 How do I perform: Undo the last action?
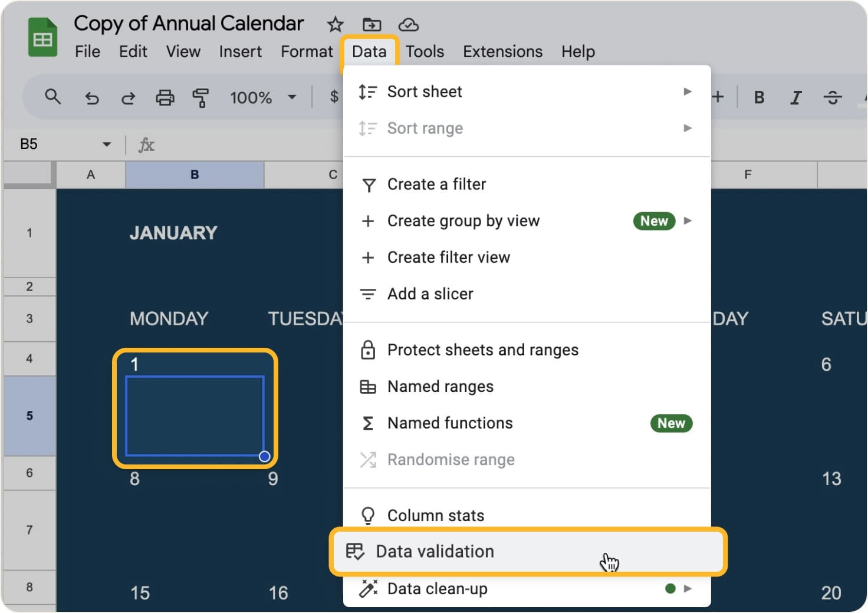[x=92, y=98]
